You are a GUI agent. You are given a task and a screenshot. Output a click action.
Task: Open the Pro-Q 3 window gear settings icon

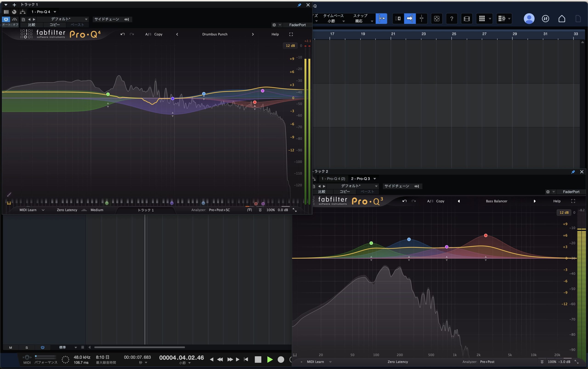click(x=548, y=192)
